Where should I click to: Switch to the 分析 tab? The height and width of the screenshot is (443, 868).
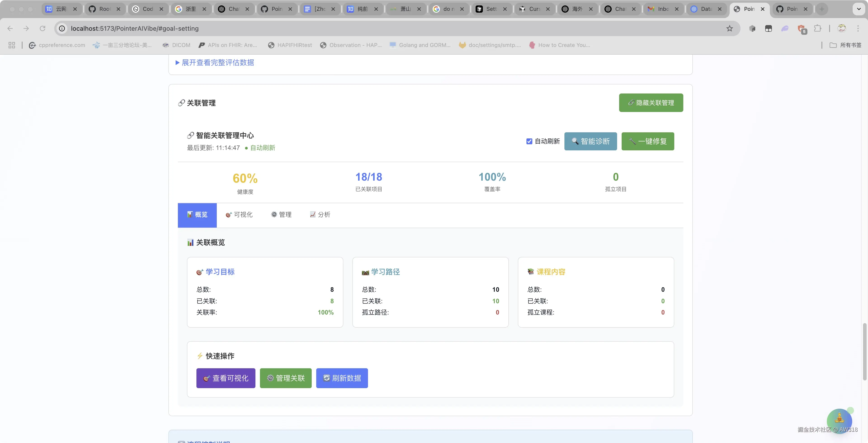(320, 215)
